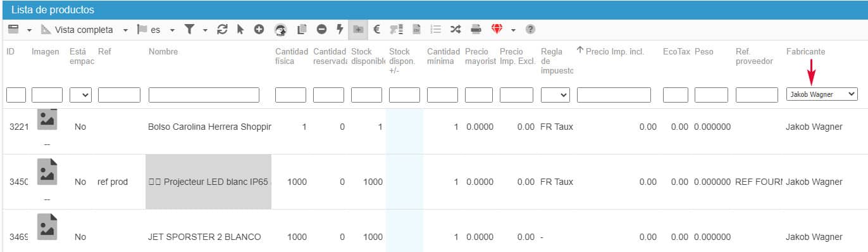Click product image thumbnail in Projecteur LED row

coord(47,171)
